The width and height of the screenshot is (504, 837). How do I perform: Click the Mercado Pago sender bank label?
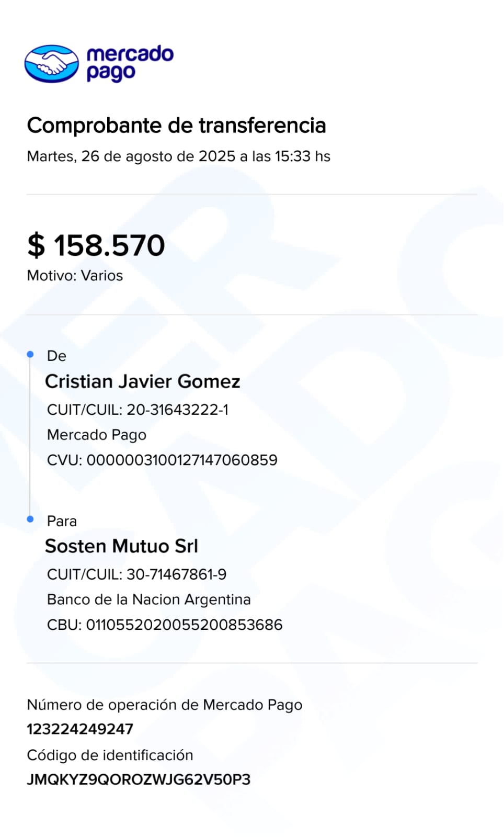point(97,435)
